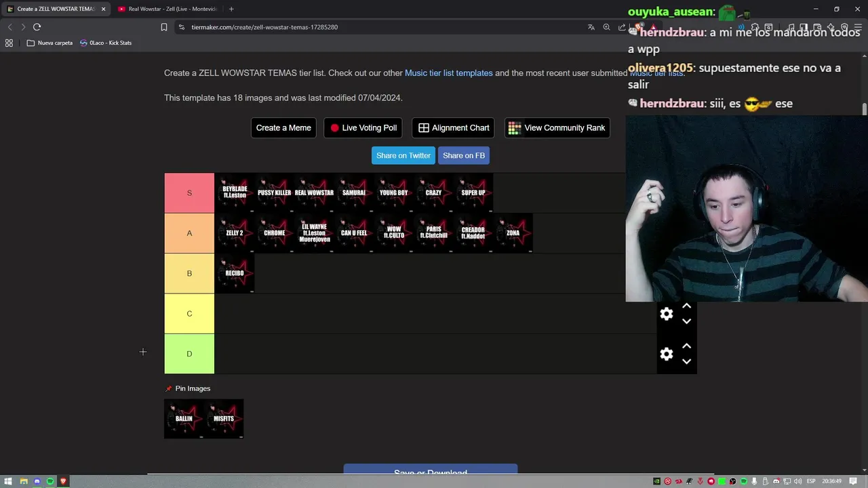This screenshot has width=868, height=488.
Task: Select unranked BALLIN tile
Action: [184, 419]
